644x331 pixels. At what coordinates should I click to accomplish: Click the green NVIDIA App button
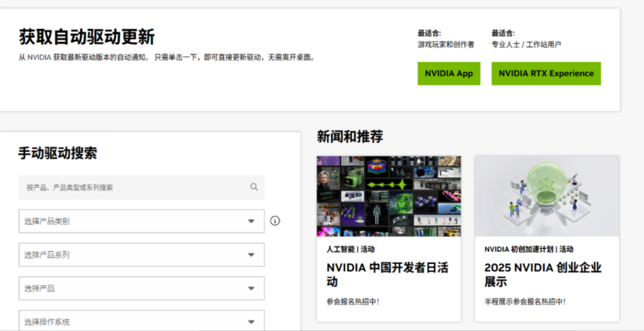point(448,74)
